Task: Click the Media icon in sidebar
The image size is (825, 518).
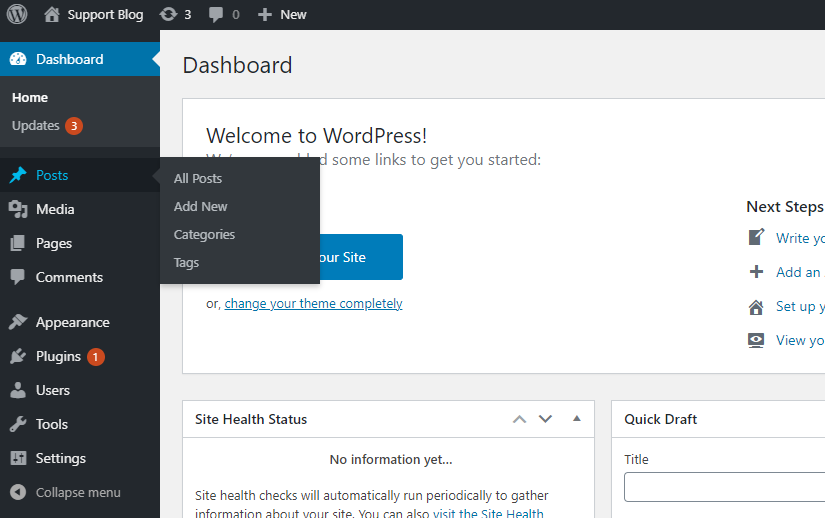Action: point(18,209)
